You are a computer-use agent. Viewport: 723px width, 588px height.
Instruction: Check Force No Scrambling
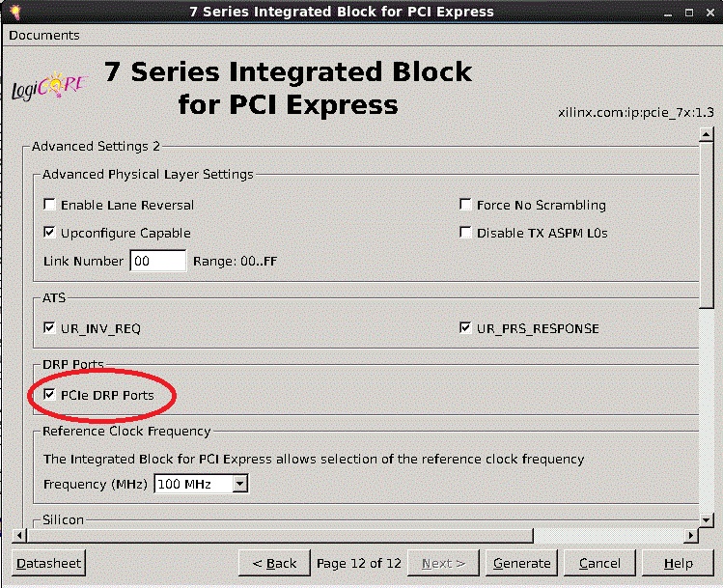[466, 205]
